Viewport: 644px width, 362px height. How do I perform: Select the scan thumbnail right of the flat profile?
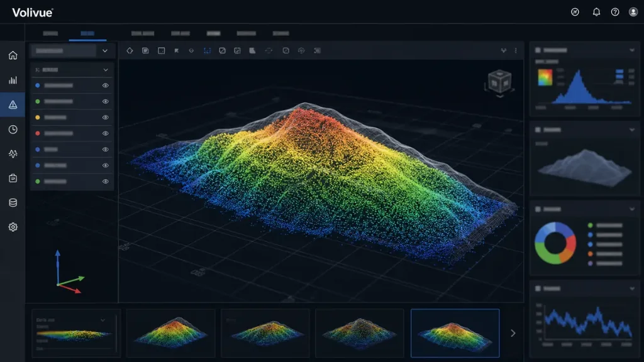point(171,333)
